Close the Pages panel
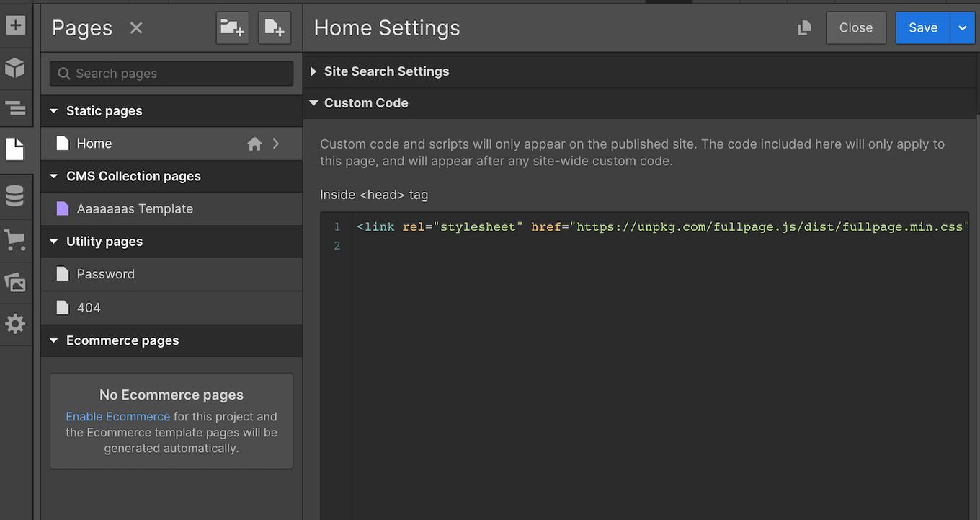 click(136, 28)
